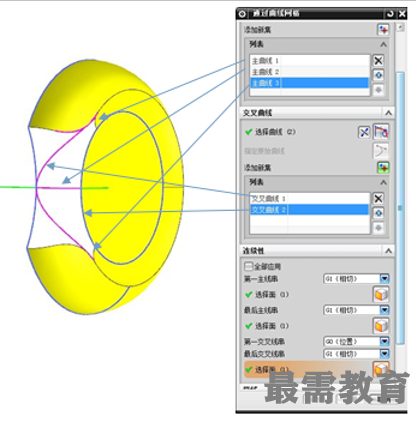Move selected cross curve up
Viewport: 416px width, 427px height.
click(378, 213)
